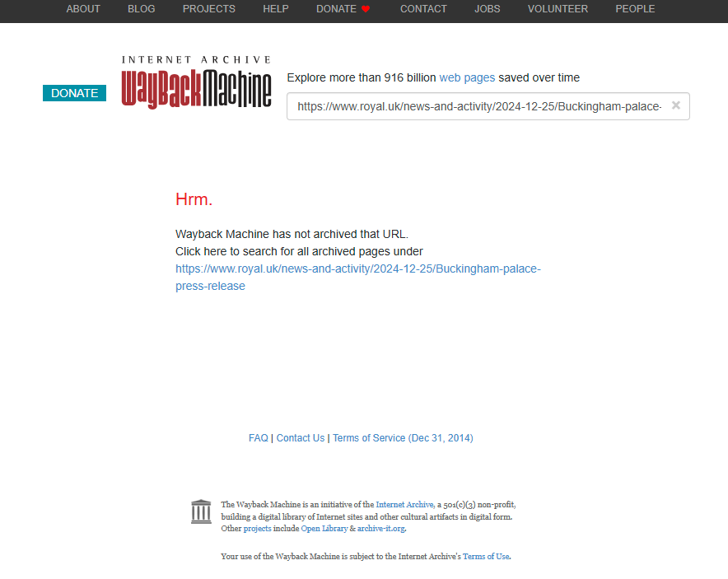Click the teal DONATE button
Viewport: 728px width, 579px height.
(x=74, y=93)
